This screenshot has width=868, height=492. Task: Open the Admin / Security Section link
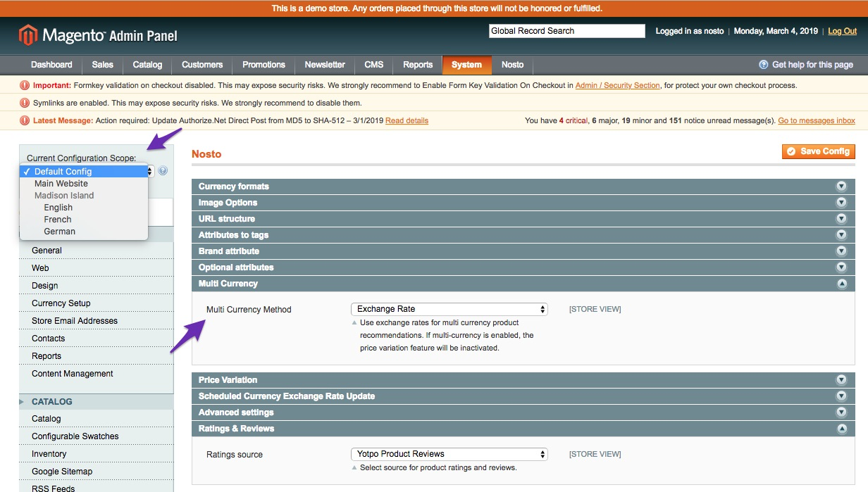pos(618,85)
